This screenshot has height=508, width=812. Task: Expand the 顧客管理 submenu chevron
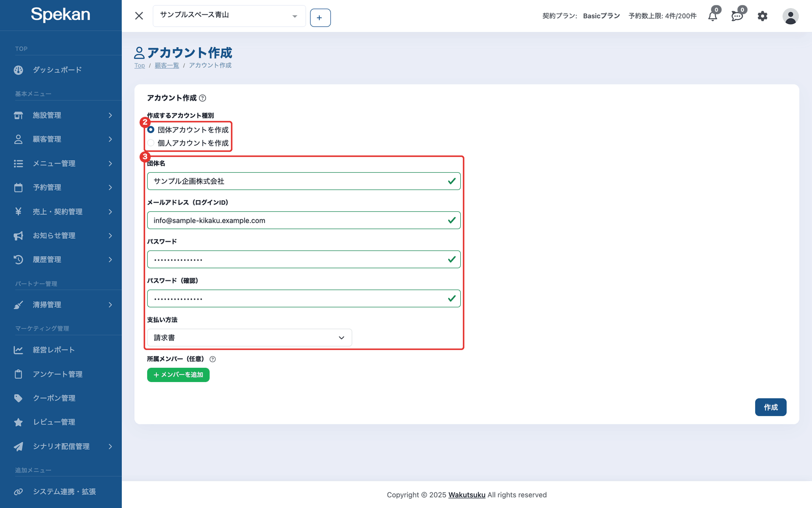click(110, 139)
